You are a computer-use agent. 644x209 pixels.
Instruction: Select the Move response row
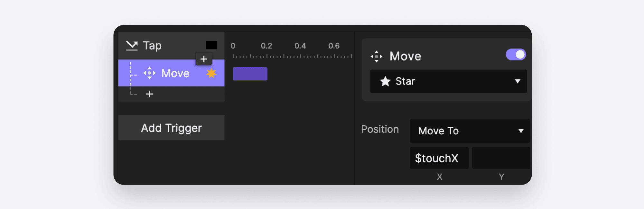point(171,73)
